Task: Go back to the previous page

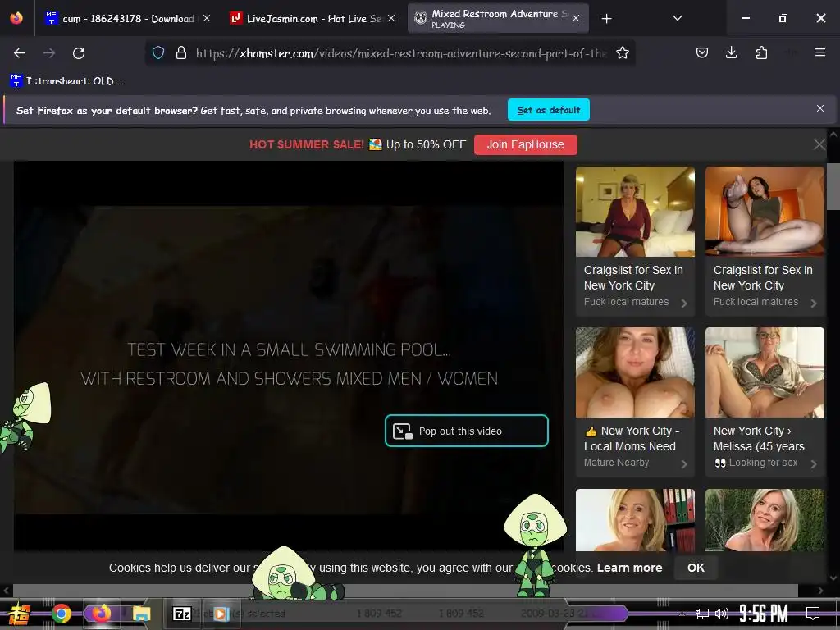Action: point(20,53)
